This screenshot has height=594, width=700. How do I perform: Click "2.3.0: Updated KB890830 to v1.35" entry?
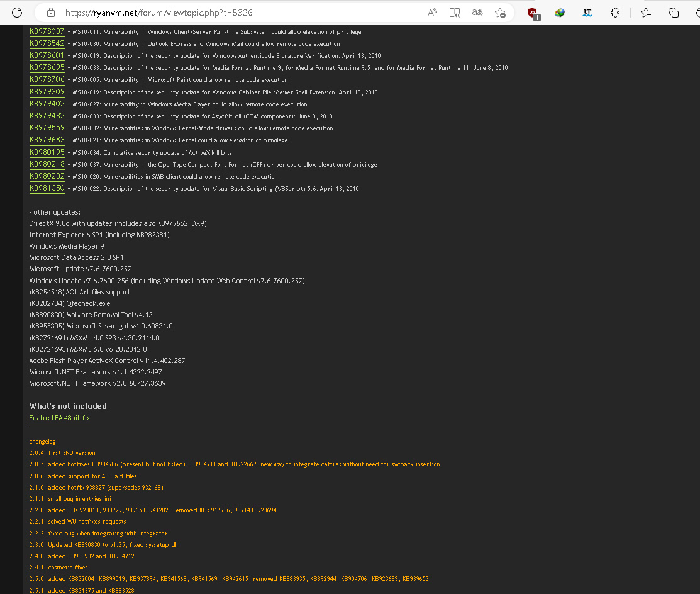(x=104, y=545)
